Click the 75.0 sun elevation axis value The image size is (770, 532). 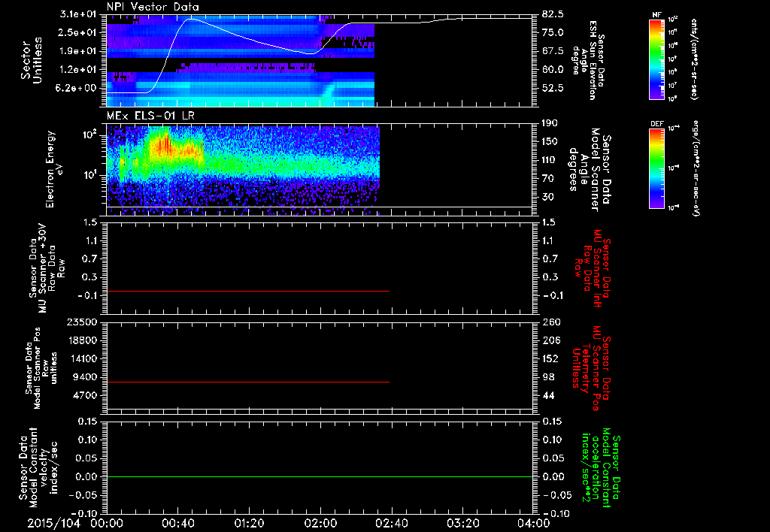click(x=553, y=32)
